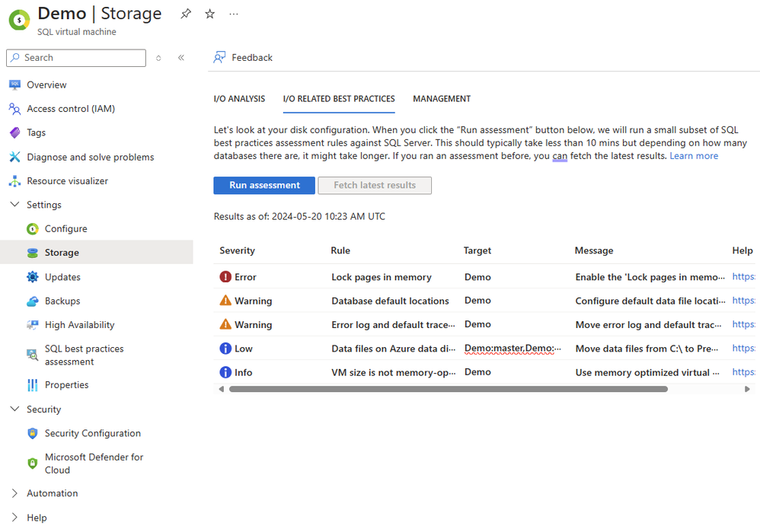Click the Access control (IAM) icon
The height and width of the screenshot is (532, 760).
(15, 109)
